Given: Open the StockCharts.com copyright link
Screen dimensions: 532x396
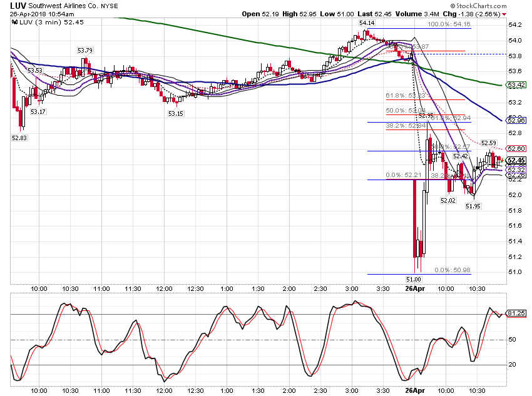Looking at the screenshot, I should point(478,6).
